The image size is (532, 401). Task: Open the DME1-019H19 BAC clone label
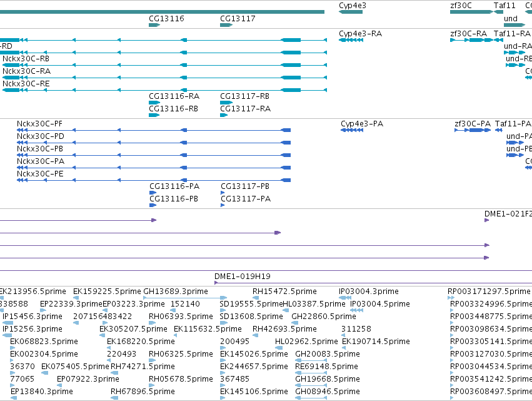point(243,277)
